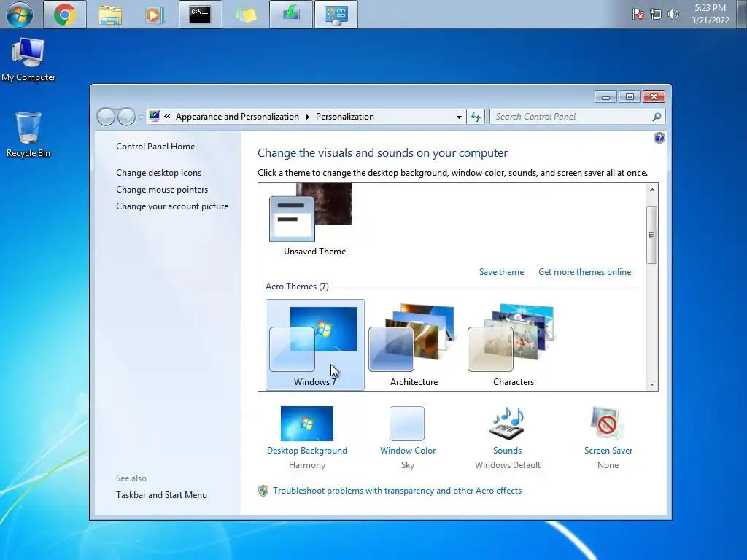The image size is (747, 560).
Task: Click the Back navigation button
Action: 106,117
